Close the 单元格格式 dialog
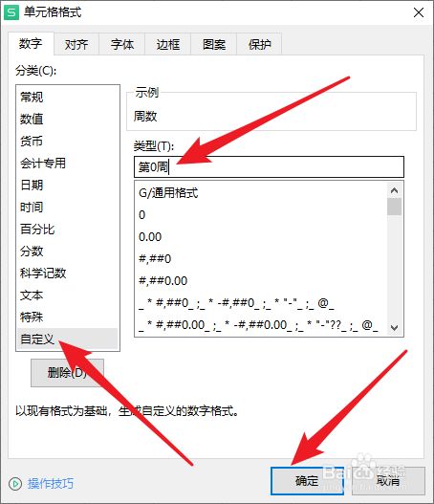The height and width of the screenshot is (504, 434). [x=419, y=12]
